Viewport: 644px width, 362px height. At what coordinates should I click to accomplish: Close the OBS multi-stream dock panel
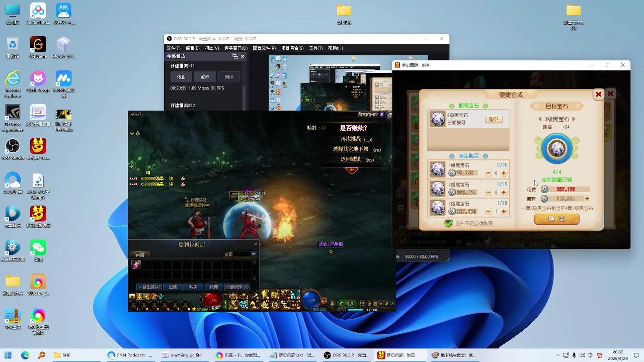tap(243, 56)
